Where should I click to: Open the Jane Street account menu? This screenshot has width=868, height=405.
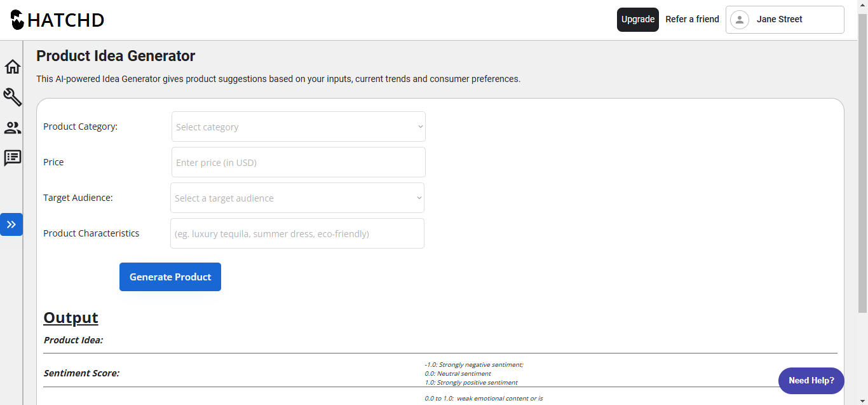click(x=785, y=20)
